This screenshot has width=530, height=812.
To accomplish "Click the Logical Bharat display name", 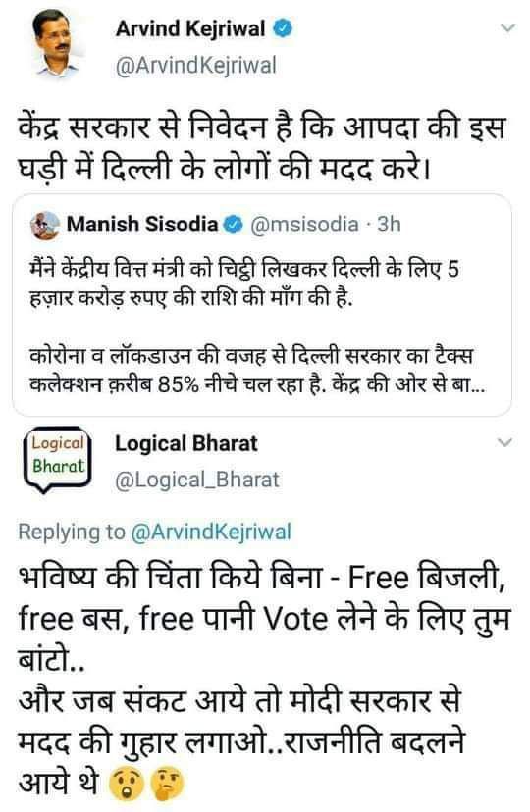I will (x=186, y=444).
